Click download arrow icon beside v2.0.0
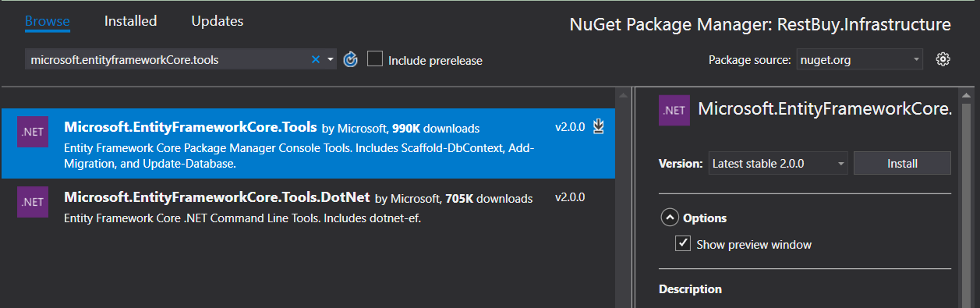This screenshot has width=980, height=308. tap(598, 126)
